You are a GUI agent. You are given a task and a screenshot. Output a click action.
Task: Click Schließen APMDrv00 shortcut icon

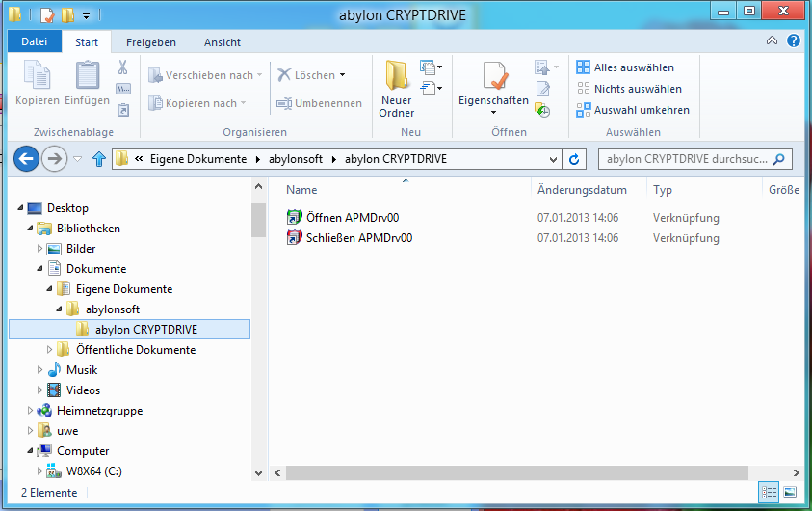tap(294, 237)
